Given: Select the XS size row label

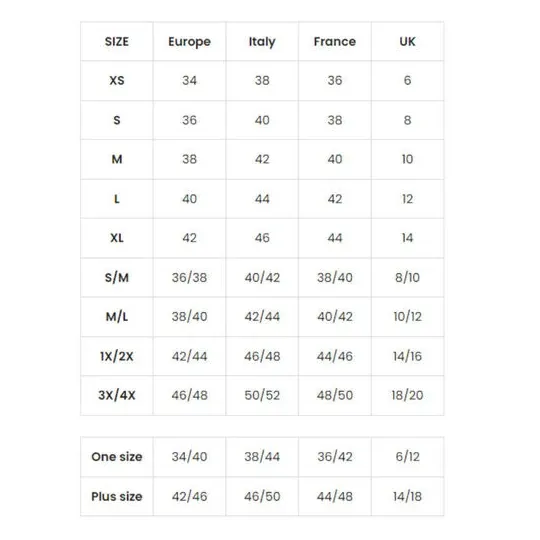Looking at the screenshot, I should coord(117,81).
